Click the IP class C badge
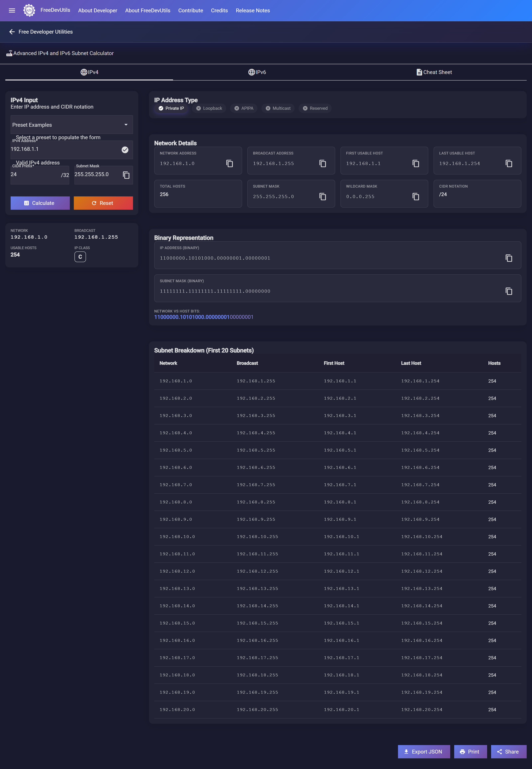Screen dimensions: 532x769 click(80, 257)
